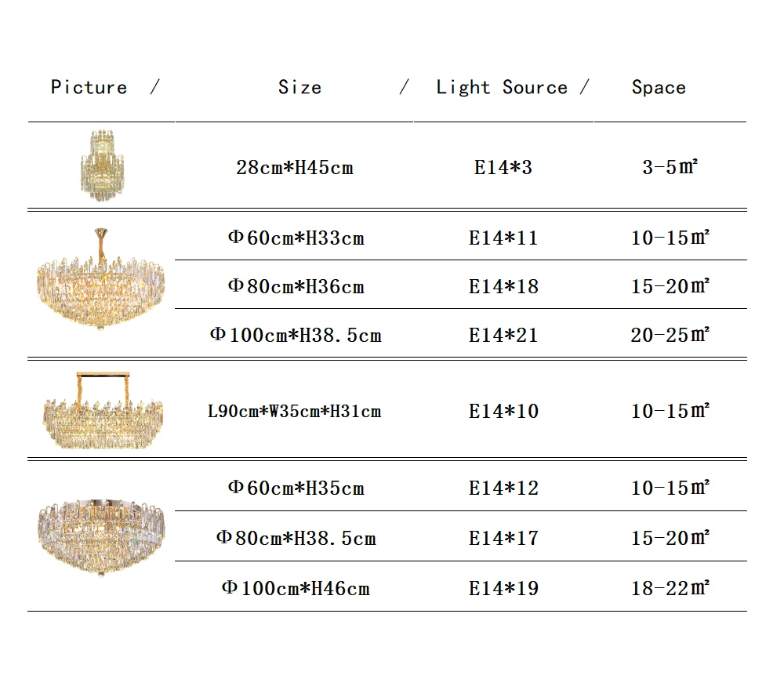The height and width of the screenshot is (690, 784).
Task: Select the round pendant chandelier image
Action: pos(100,279)
